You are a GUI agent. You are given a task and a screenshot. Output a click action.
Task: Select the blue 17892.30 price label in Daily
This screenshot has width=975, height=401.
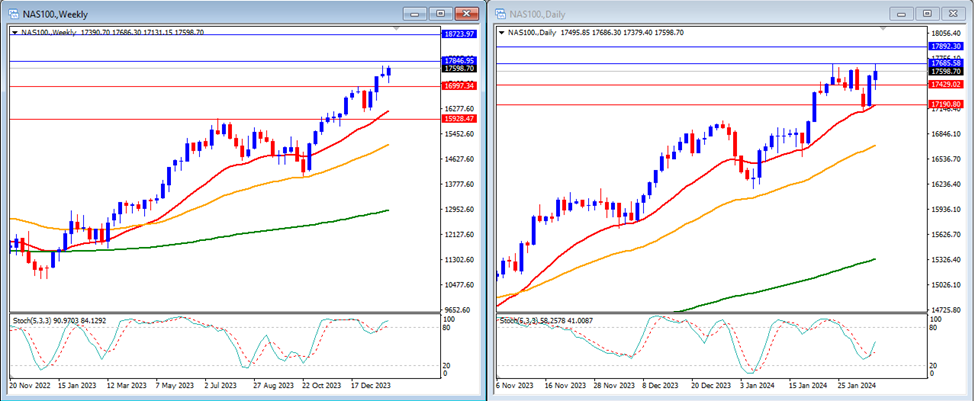[x=945, y=46]
